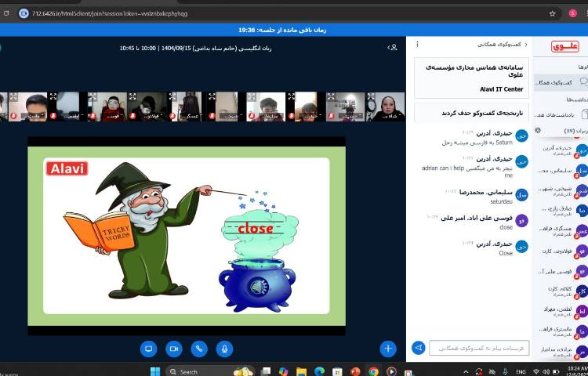Open the first user in users list

pyautogui.click(x=561, y=149)
